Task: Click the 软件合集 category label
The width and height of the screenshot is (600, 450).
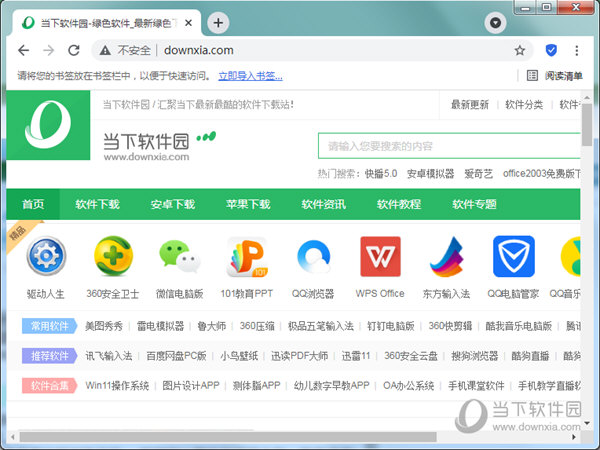Action: click(x=50, y=386)
